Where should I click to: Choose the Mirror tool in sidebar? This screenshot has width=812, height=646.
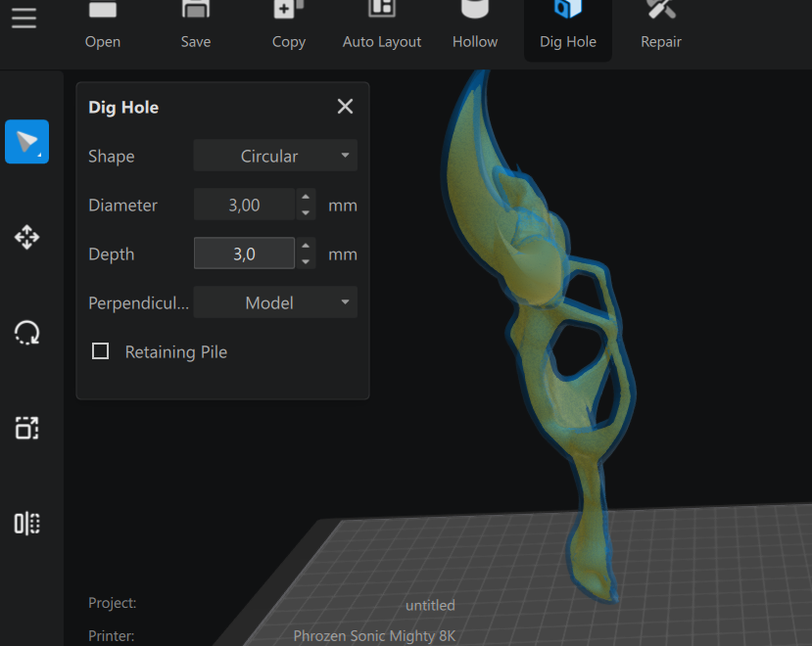pos(26,524)
